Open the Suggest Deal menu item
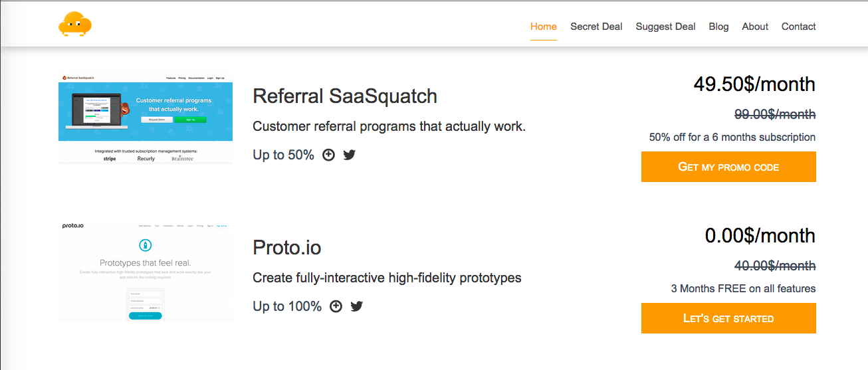Screen dimensions: 868x370 click(x=665, y=27)
